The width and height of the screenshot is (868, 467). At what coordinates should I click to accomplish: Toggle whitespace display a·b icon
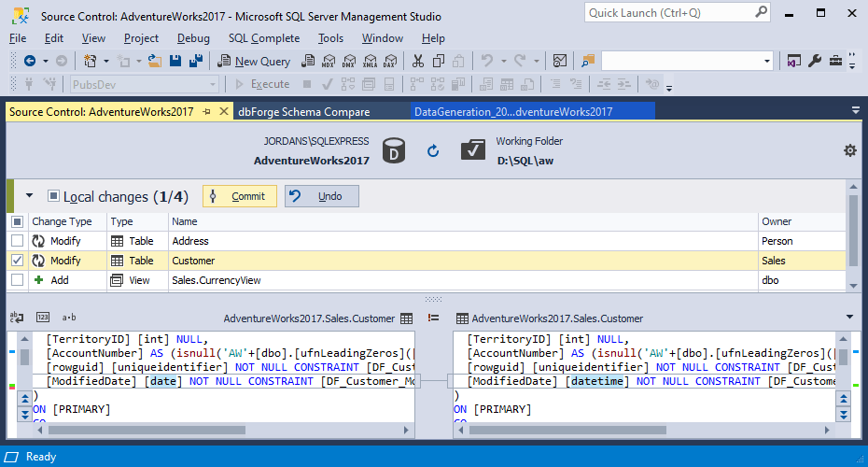(69, 318)
